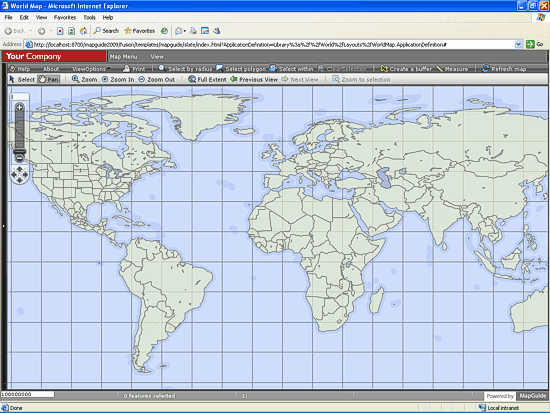This screenshot has height=413, width=550.
Task: Click the features selected status text
Action: click(x=149, y=396)
